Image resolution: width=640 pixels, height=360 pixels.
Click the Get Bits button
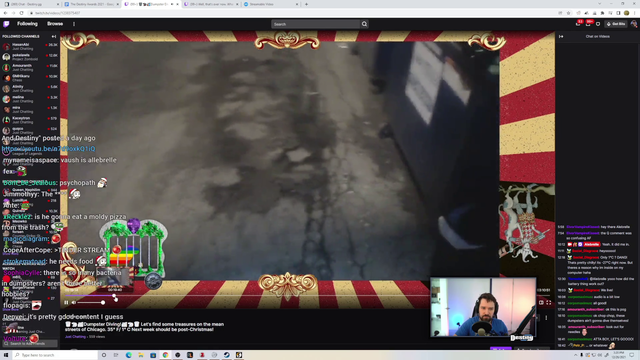pyautogui.click(x=616, y=24)
